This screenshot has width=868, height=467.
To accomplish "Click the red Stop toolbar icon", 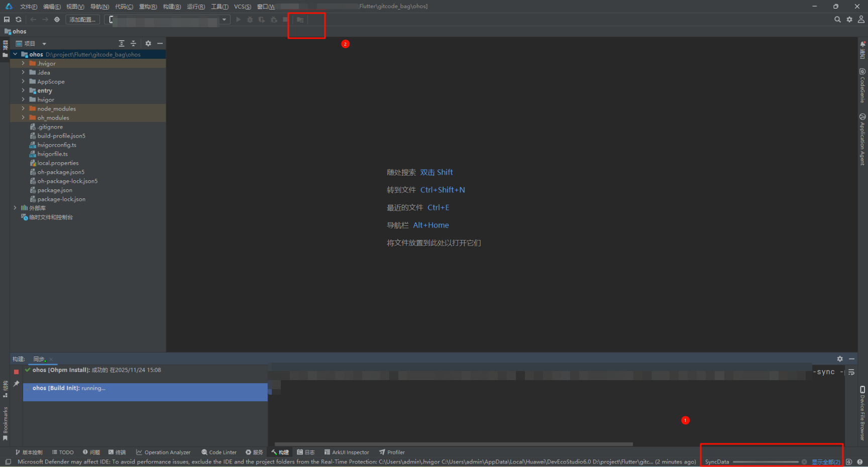I will (x=285, y=20).
